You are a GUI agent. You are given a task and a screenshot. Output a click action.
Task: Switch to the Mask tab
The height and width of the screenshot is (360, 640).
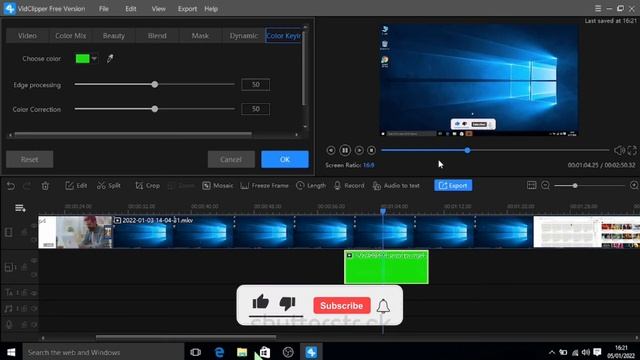click(200, 36)
